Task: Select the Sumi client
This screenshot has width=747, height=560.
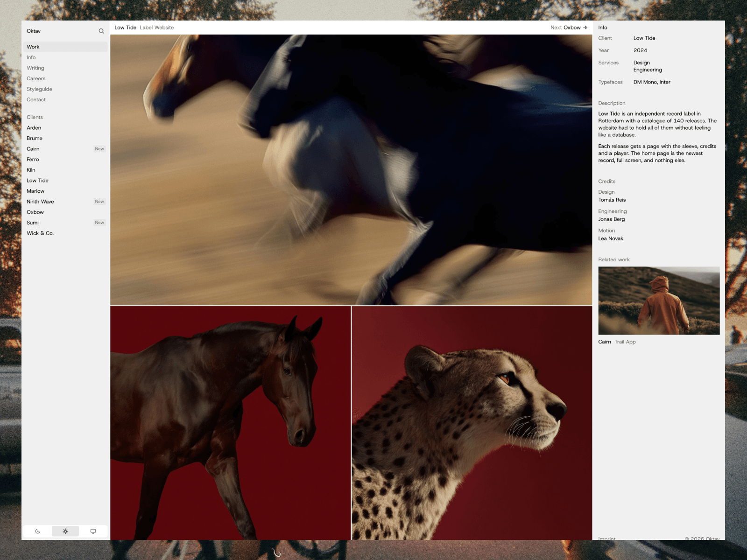Action: click(x=65, y=223)
